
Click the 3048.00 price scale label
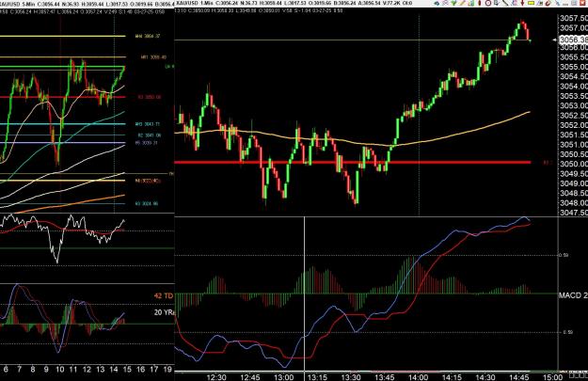click(x=574, y=203)
